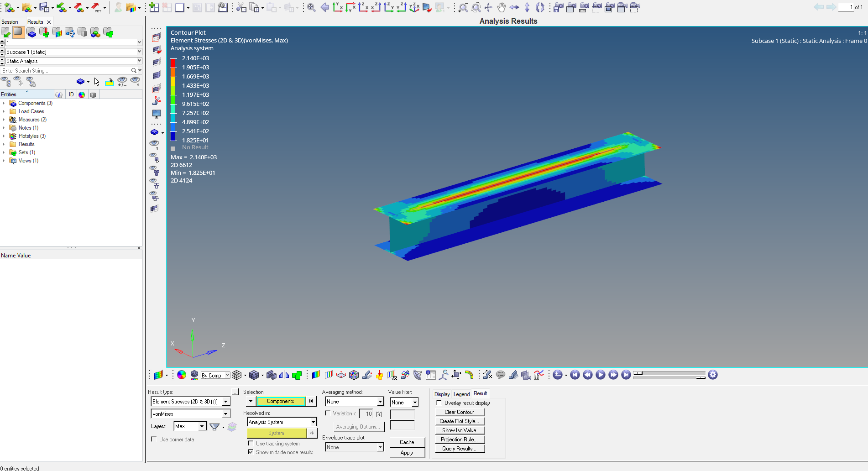
Task: Click the PPT export icon
Action: (96, 7)
